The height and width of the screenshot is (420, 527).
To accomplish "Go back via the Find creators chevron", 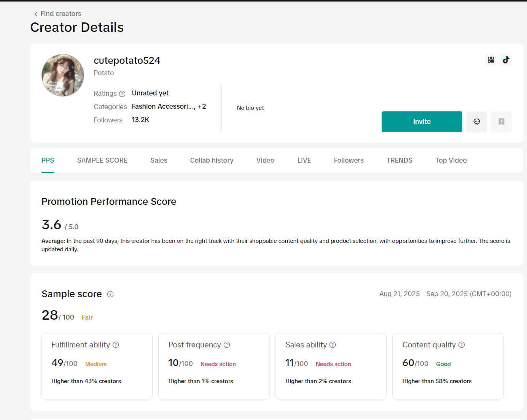I will tap(36, 14).
